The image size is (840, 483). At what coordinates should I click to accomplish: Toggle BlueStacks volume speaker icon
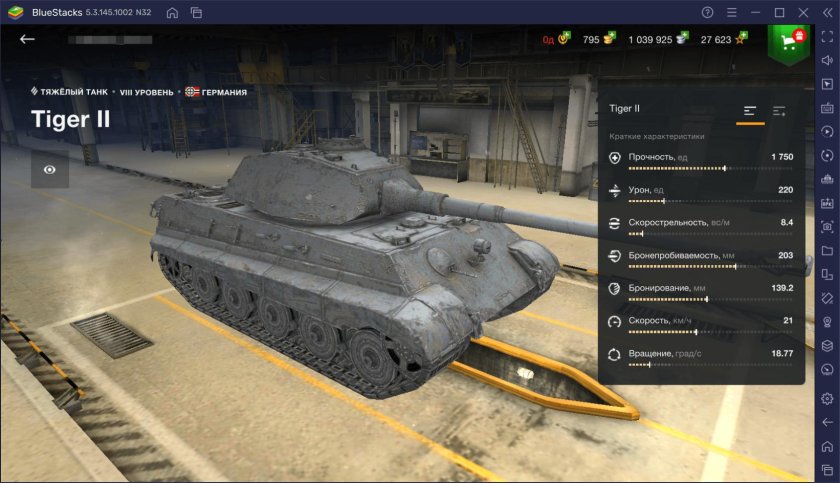point(827,61)
